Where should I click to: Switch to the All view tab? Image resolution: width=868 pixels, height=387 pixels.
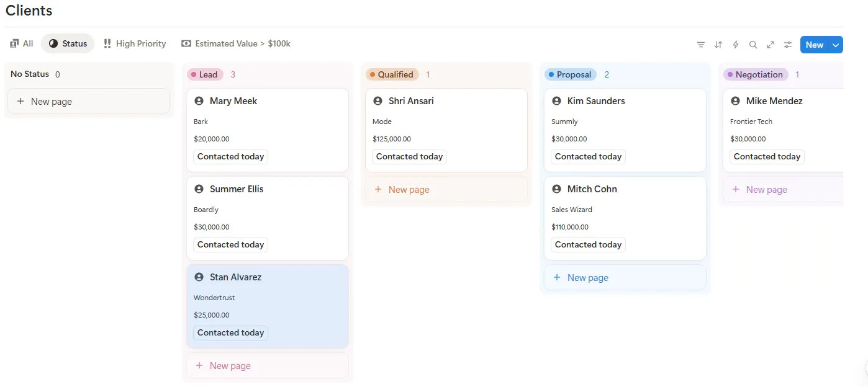coord(22,43)
